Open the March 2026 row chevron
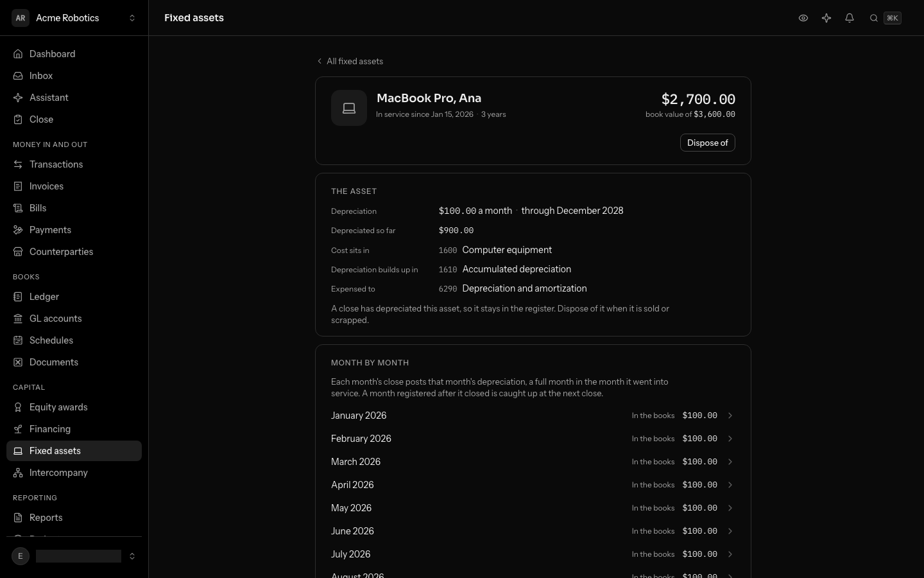The width and height of the screenshot is (924, 578). [730, 462]
